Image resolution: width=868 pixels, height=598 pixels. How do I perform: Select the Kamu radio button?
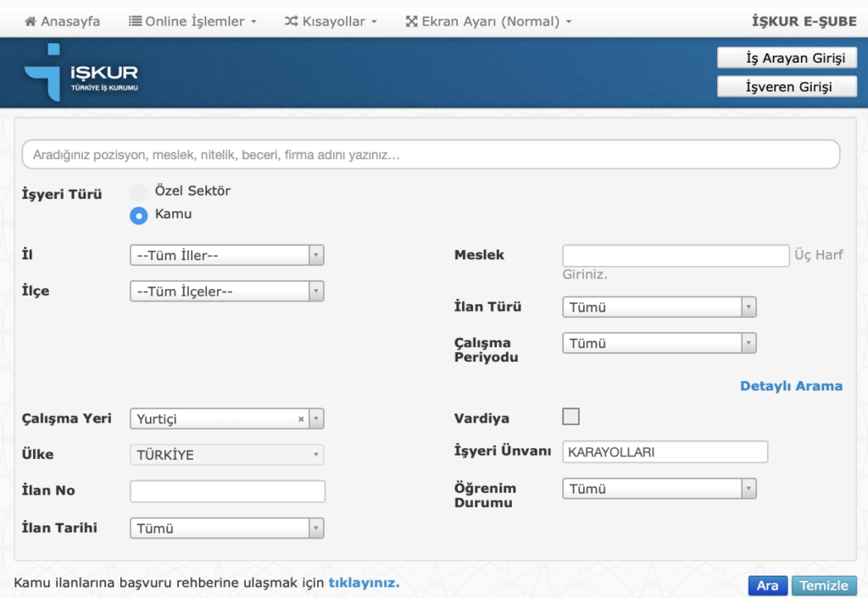click(139, 215)
